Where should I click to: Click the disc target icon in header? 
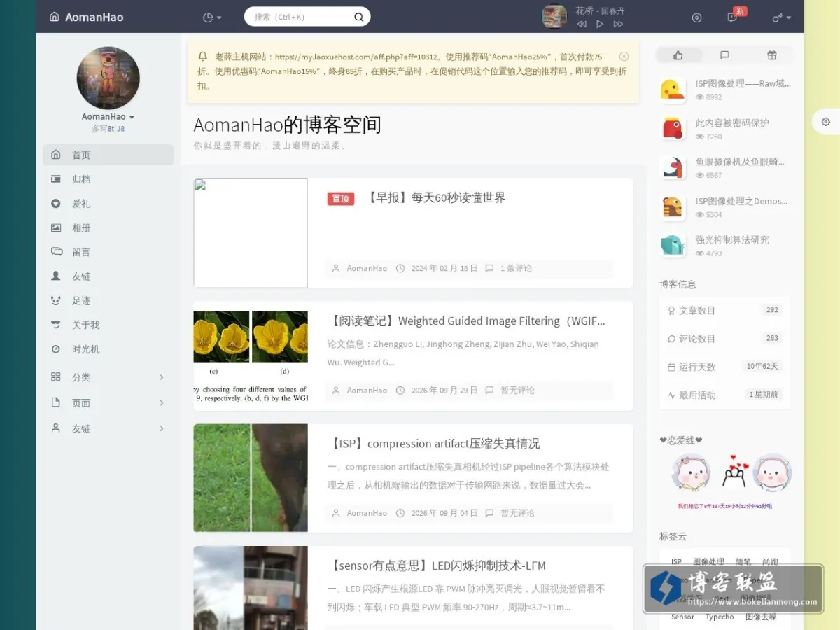pyautogui.click(x=696, y=17)
